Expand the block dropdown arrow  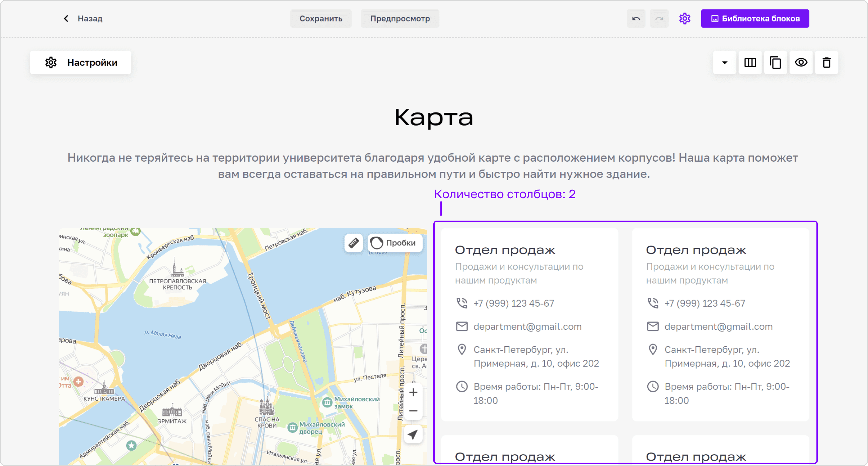point(724,62)
